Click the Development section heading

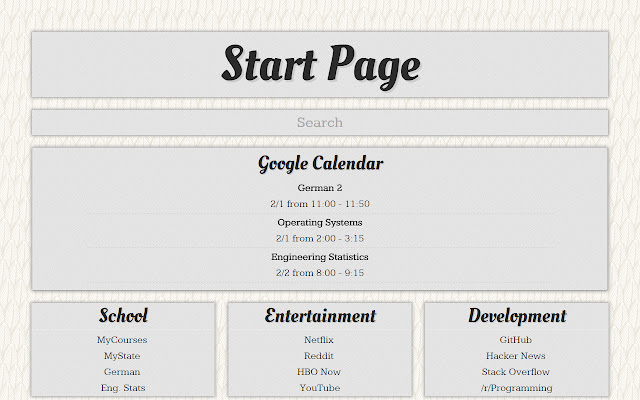pos(517,316)
